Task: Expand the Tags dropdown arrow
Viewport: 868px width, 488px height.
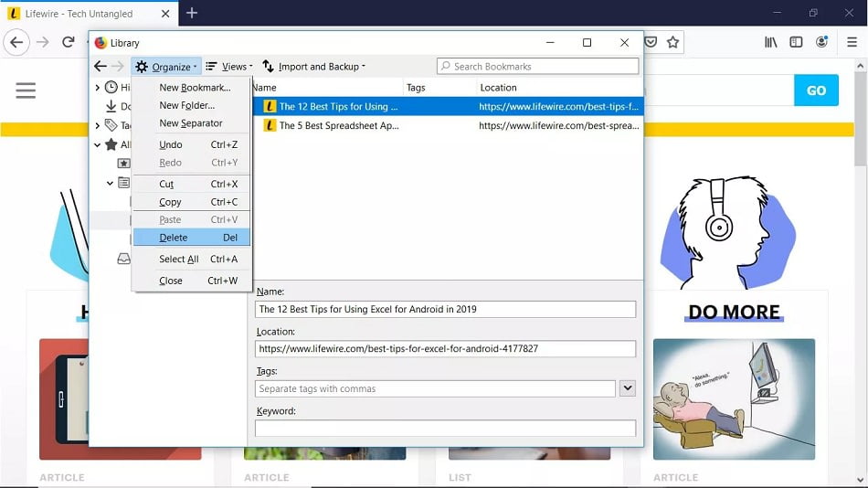Action: pyautogui.click(x=627, y=388)
